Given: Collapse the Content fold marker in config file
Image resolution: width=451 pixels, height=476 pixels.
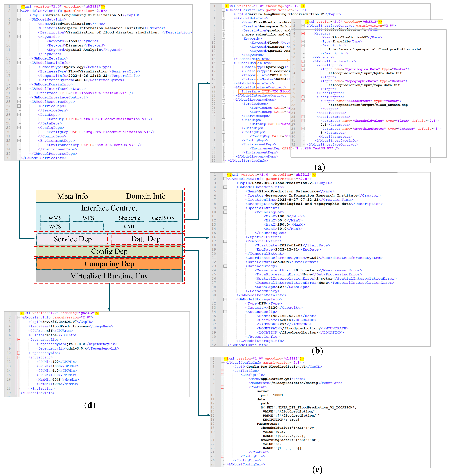Looking at the screenshot, I should pos(223,387).
